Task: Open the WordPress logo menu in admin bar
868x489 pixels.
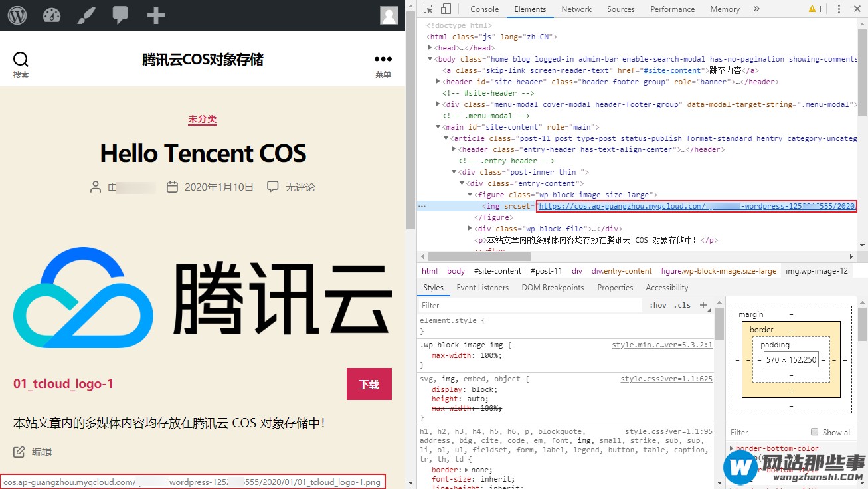Action: click(x=17, y=15)
